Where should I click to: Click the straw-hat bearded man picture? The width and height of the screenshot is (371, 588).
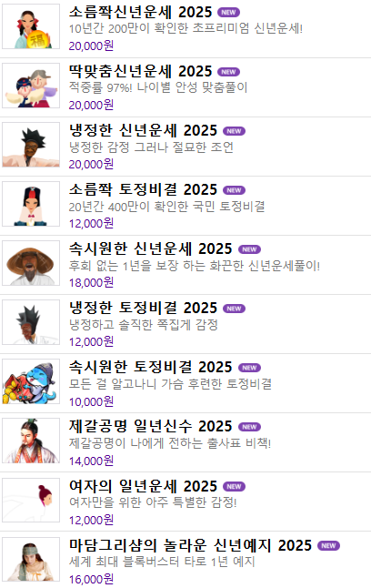31,263
